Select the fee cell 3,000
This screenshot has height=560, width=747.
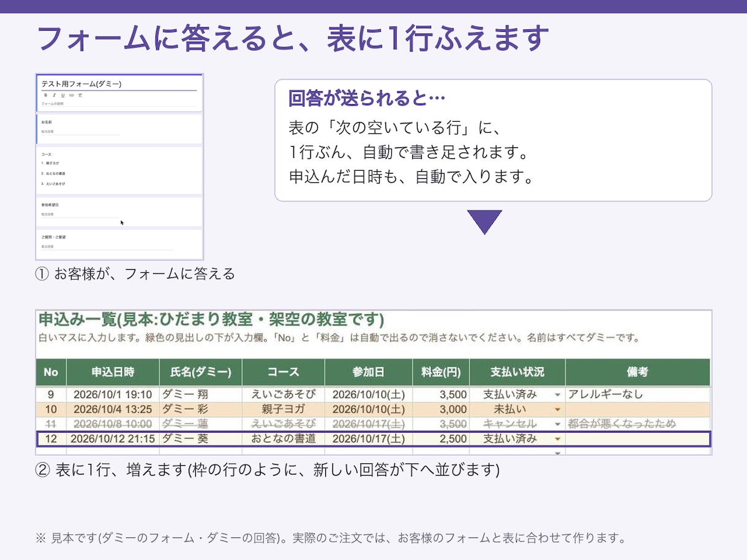pos(441,409)
